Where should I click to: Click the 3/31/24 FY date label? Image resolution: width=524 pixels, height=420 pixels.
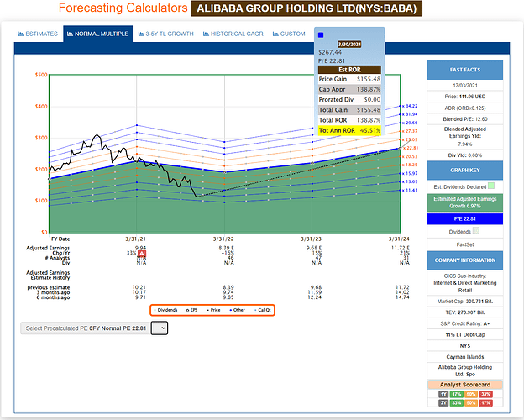(x=399, y=239)
